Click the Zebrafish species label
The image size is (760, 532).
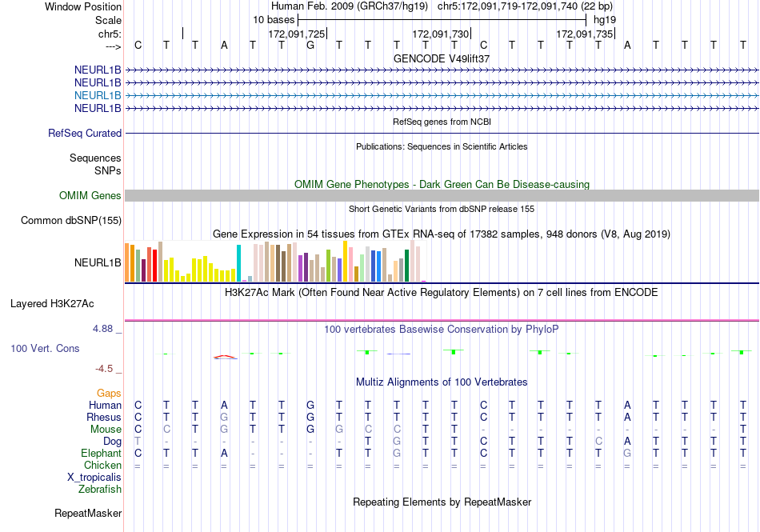[100, 490]
